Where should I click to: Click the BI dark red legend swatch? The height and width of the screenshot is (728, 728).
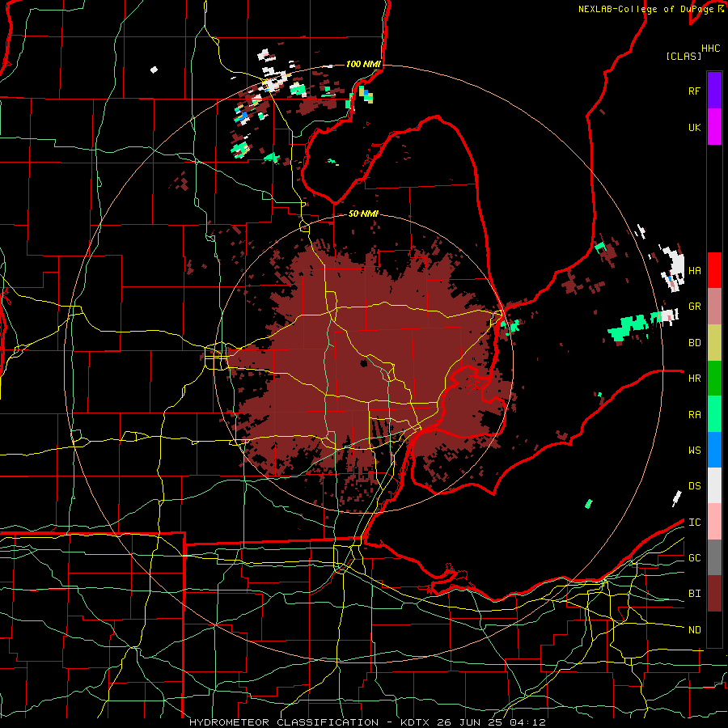714,594
